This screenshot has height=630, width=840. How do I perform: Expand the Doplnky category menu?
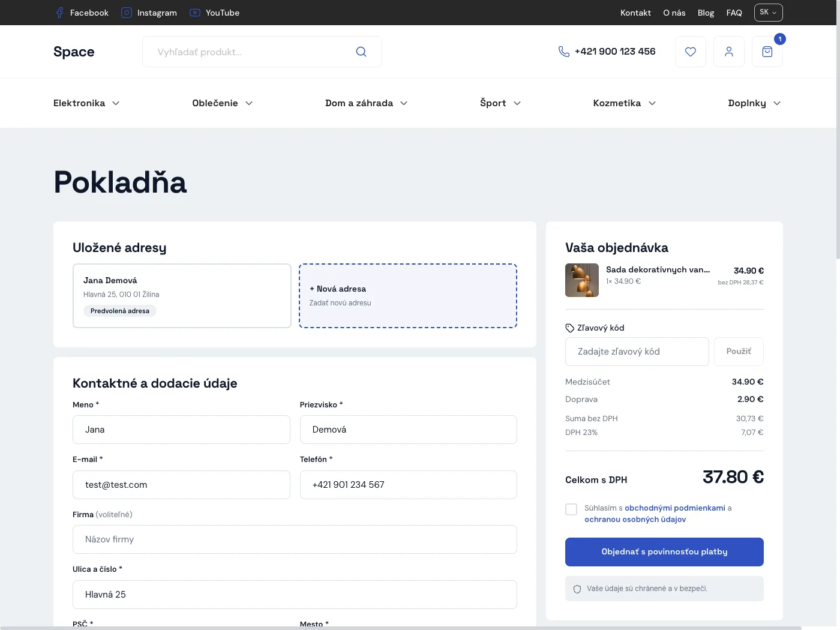(x=755, y=103)
